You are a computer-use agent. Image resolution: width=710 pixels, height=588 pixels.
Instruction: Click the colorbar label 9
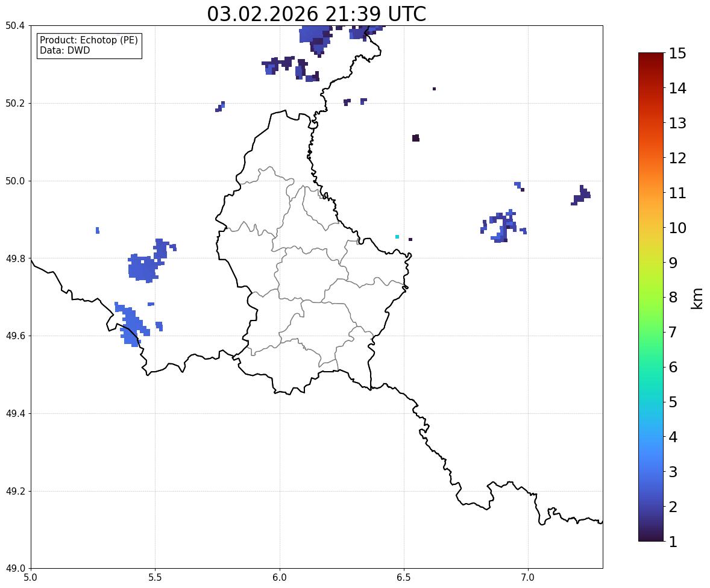point(673,263)
